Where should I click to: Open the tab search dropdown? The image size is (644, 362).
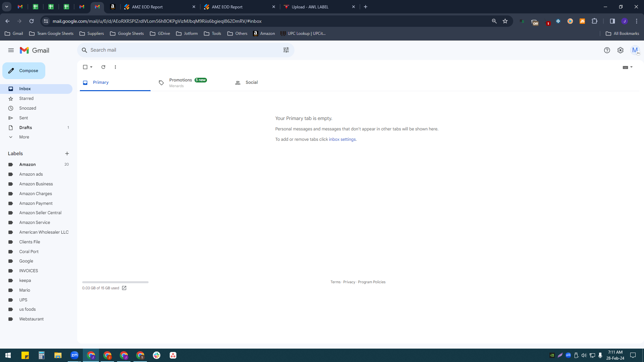pyautogui.click(x=7, y=7)
